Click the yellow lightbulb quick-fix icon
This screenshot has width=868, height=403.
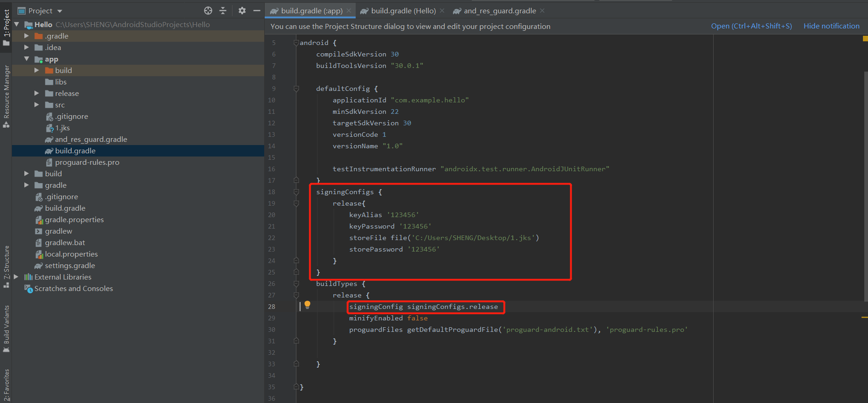coord(307,305)
